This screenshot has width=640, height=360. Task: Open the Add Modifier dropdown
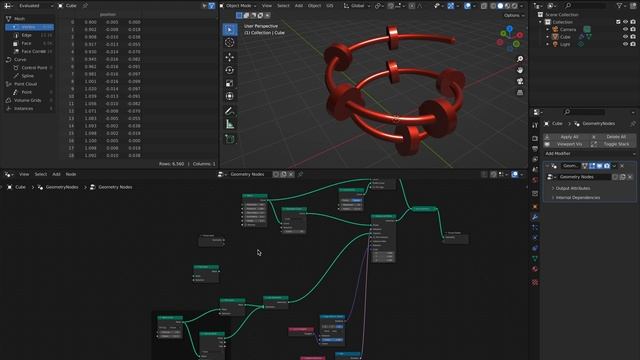click(x=590, y=153)
